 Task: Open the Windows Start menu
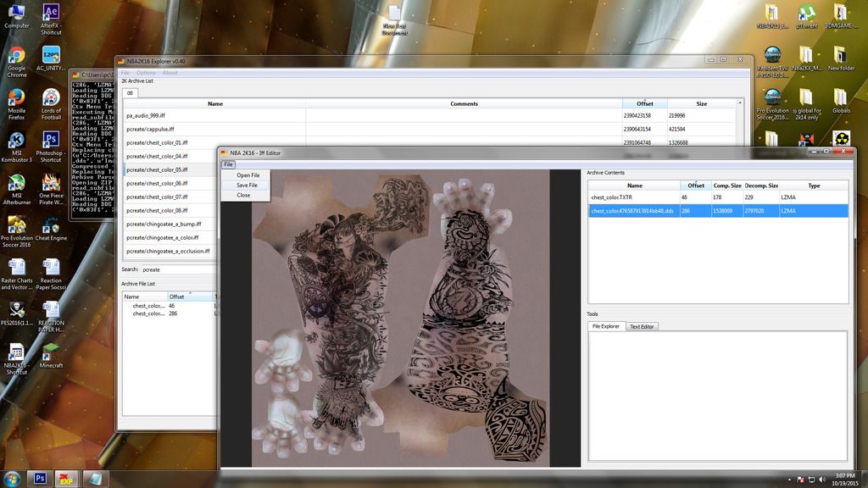point(12,479)
